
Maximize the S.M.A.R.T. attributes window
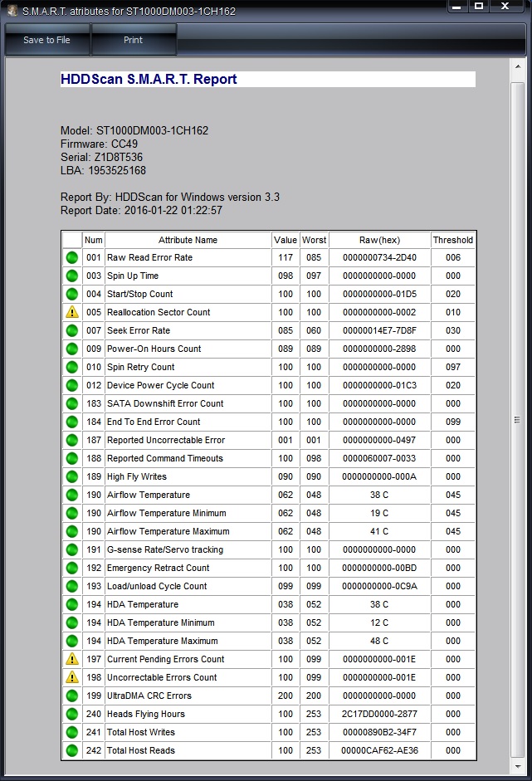(479, 7)
